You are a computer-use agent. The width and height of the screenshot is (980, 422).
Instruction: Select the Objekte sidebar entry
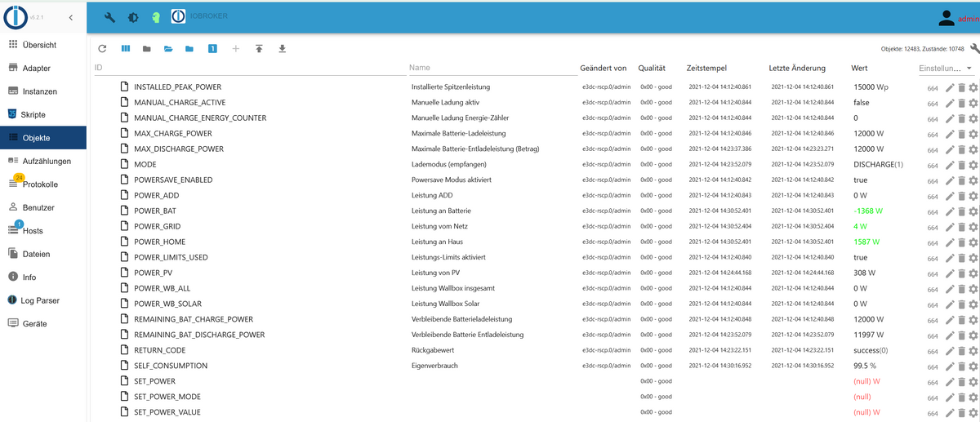pyautogui.click(x=43, y=138)
